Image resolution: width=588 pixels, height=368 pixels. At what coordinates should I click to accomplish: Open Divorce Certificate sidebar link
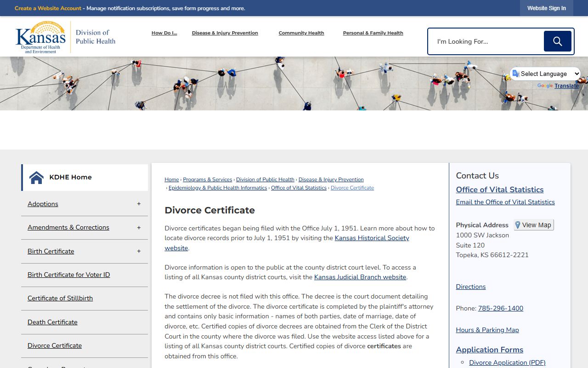point(55,345)
